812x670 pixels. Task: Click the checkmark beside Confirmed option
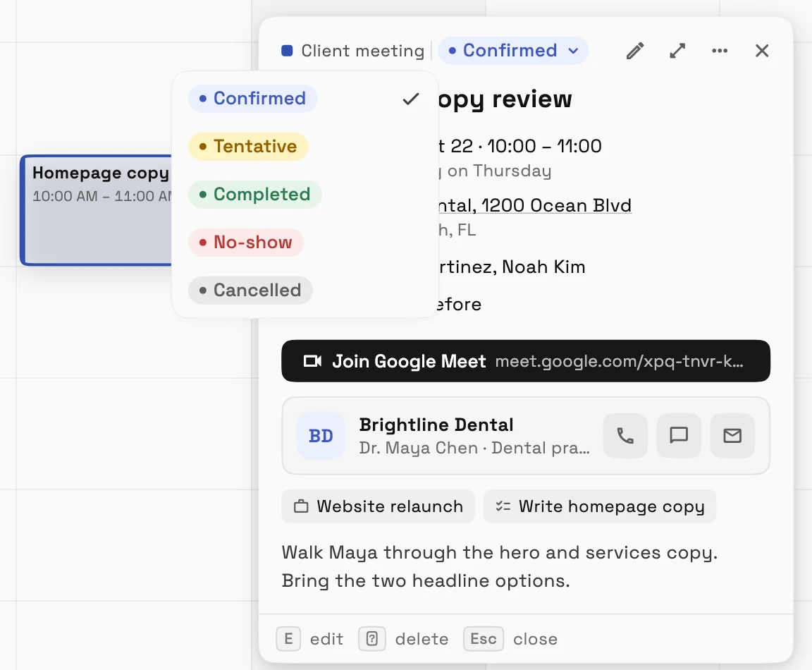coord(411,99)
